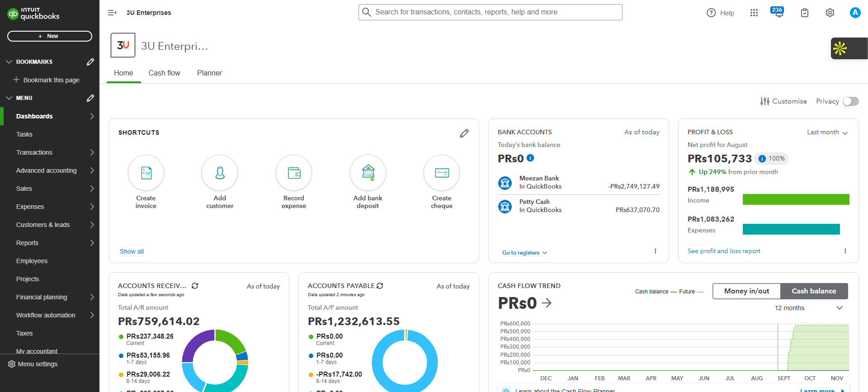The image size is (868, 392).
Task: Click the Create invoice shortcut icon
Action: coord(146,173)
